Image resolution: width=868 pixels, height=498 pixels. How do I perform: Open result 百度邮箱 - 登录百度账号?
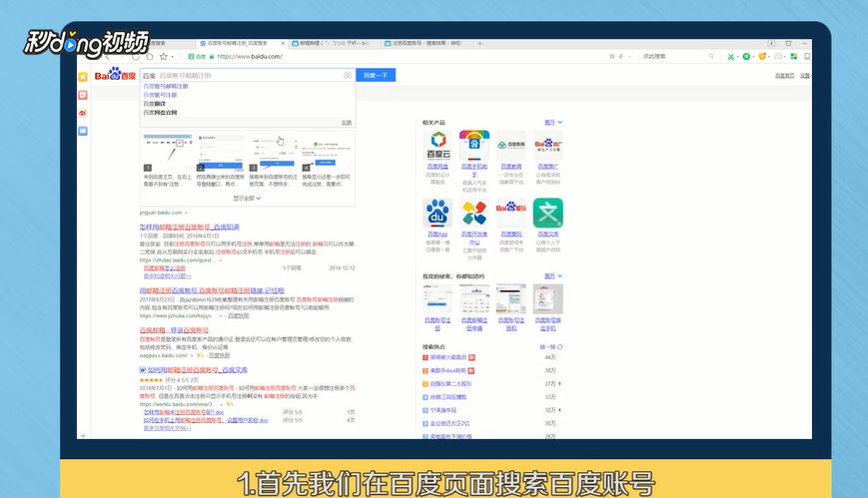point(174,330)
